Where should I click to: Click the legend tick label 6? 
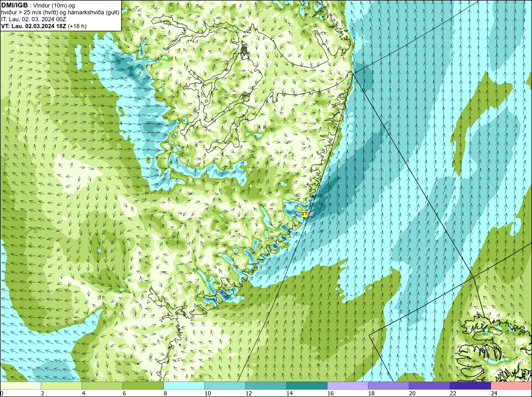pyautogui.click(x=124, y=393)
